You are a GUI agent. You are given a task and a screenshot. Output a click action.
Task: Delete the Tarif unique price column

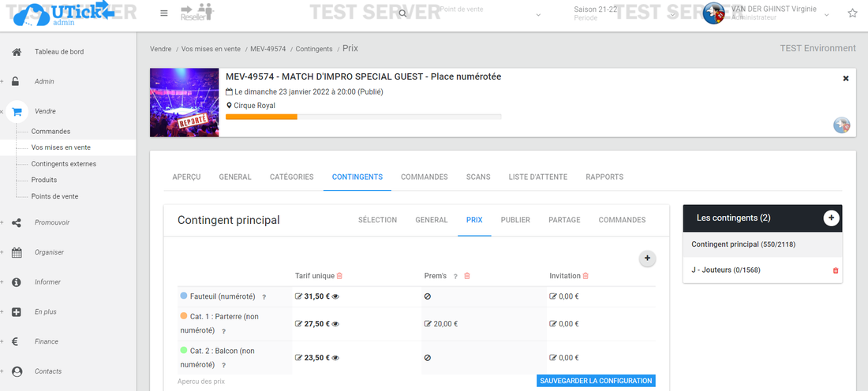click(x=339, y=276)
